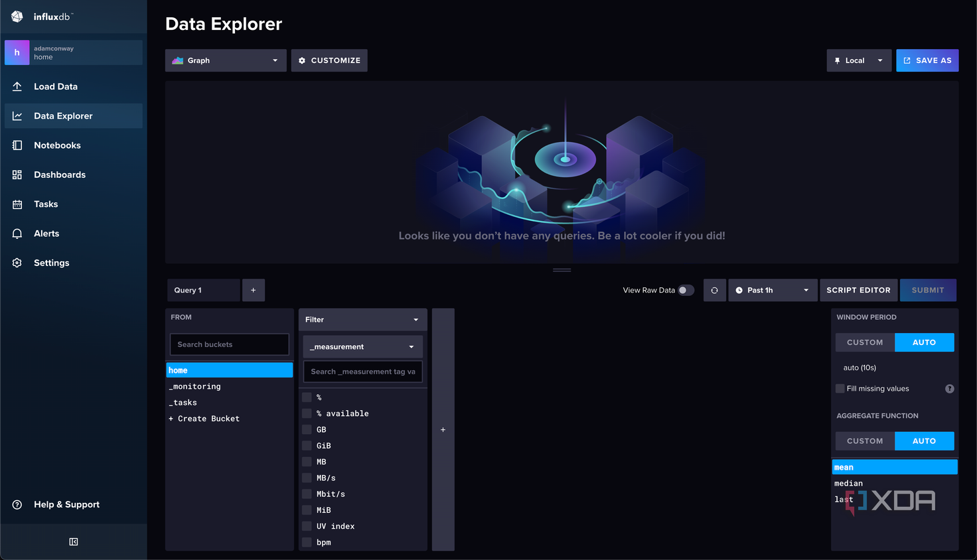Add another filter builder card
This screenshot has width=977, height=560.
(x=443, y=430)
